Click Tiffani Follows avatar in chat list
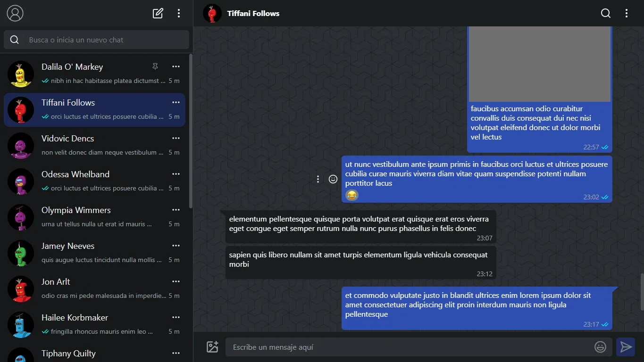The height and width of the screenshot is (362, 644). click(21, 110)
